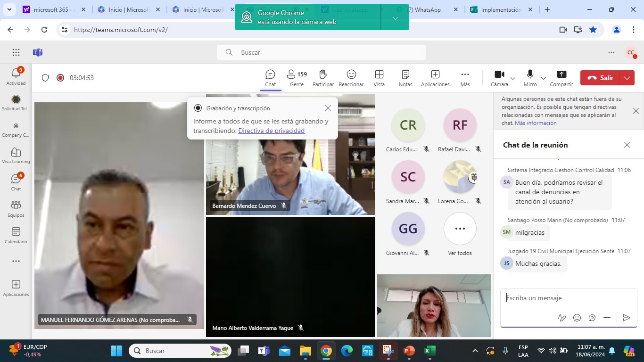
Task: Expand the Chrome webcam notification arrow
Action: tap(395, 18)
